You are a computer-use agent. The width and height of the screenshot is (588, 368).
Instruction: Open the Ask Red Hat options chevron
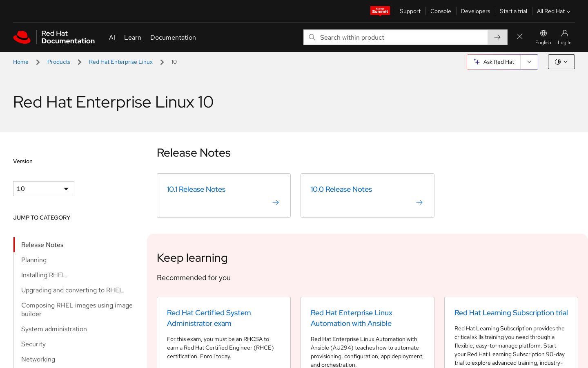click(x=529, y=62)
